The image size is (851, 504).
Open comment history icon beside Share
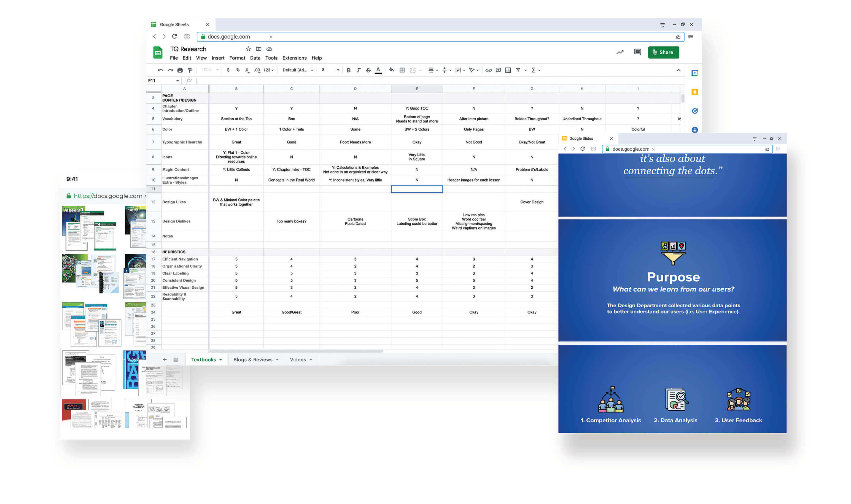point(638,52)
